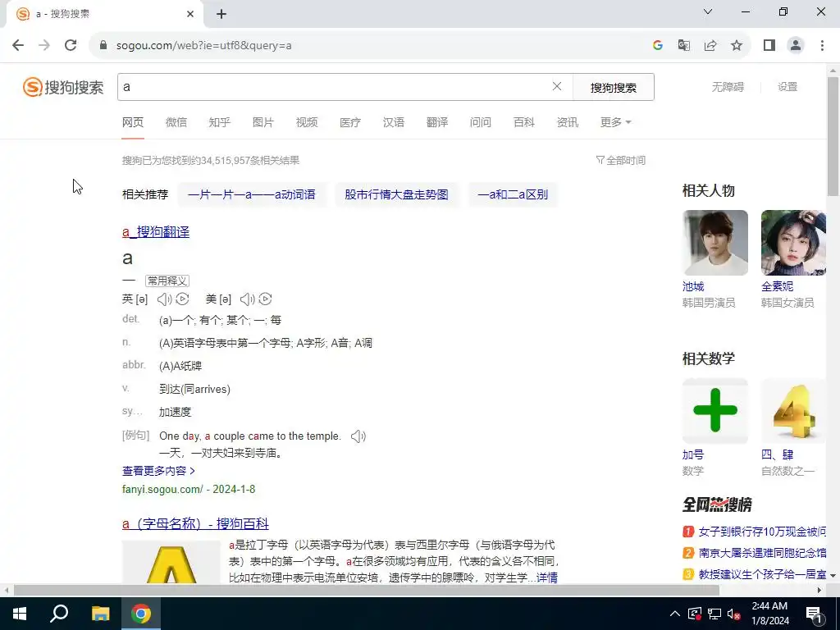This screenshot has height=630, width=840.
Task: Click the muted volume tray icon
Action: click(734, 614)
